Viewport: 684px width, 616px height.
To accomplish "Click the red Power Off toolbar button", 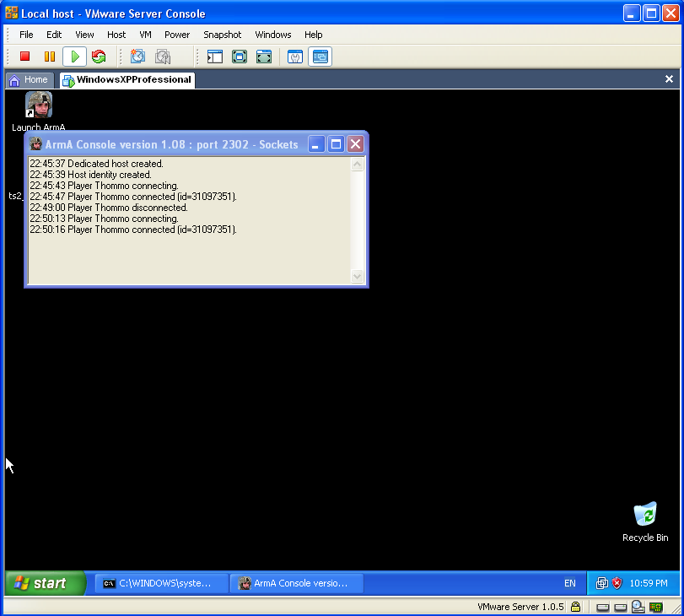I will coord(24,57).
